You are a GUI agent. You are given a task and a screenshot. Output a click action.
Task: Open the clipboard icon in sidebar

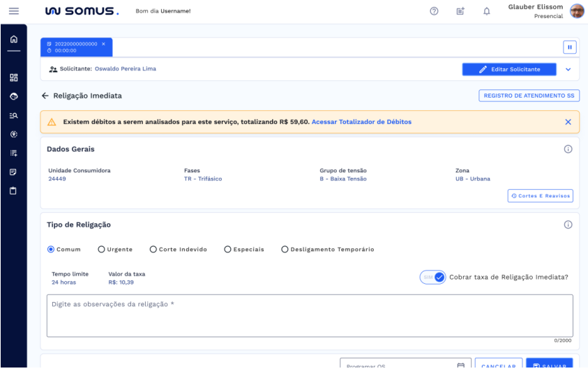(x=13, y=191)
